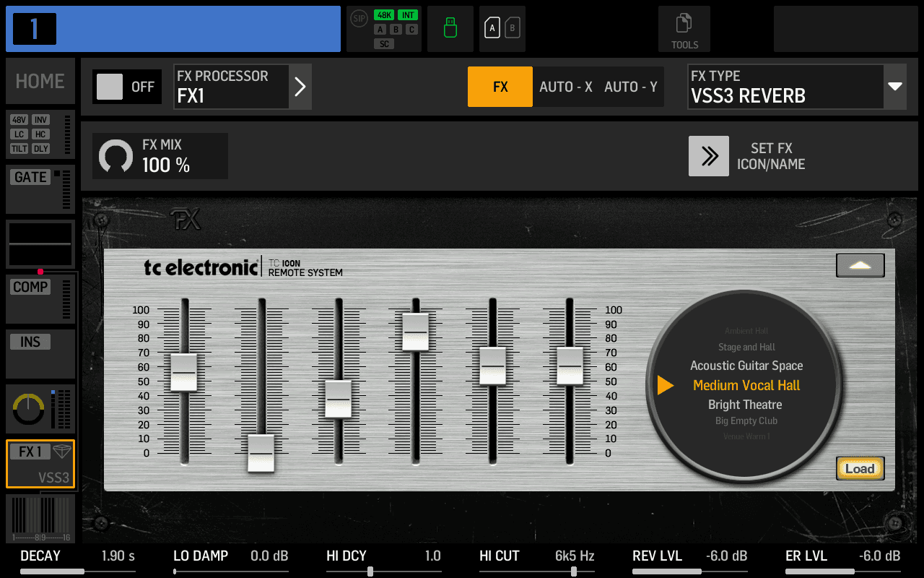Select the FX 1 VSS3 tile

(x=40, y=464)
